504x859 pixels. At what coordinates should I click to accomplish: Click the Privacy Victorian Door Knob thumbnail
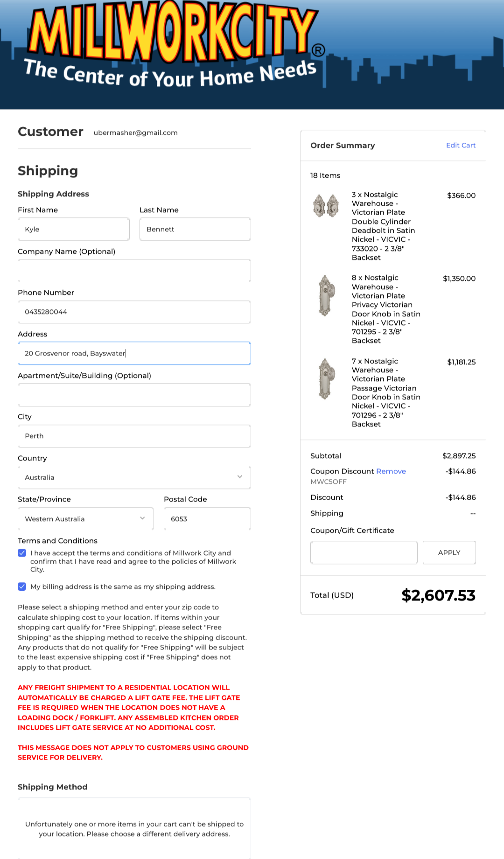[x=326, y=296]
